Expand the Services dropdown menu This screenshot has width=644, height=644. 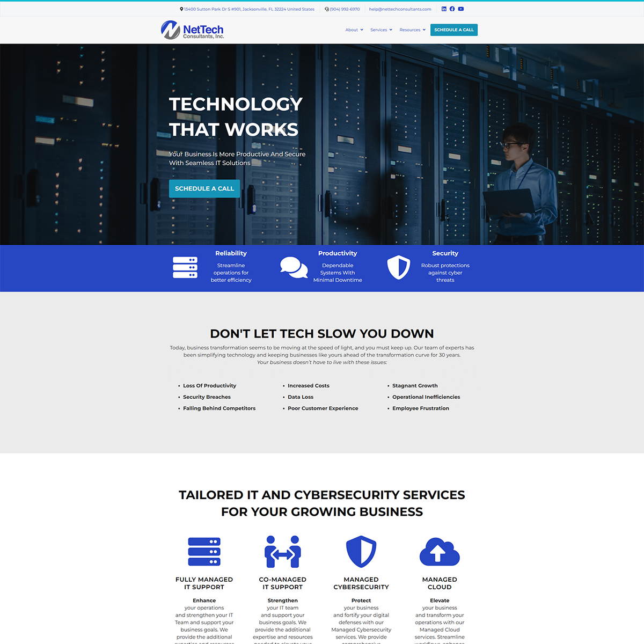[381, 30]
